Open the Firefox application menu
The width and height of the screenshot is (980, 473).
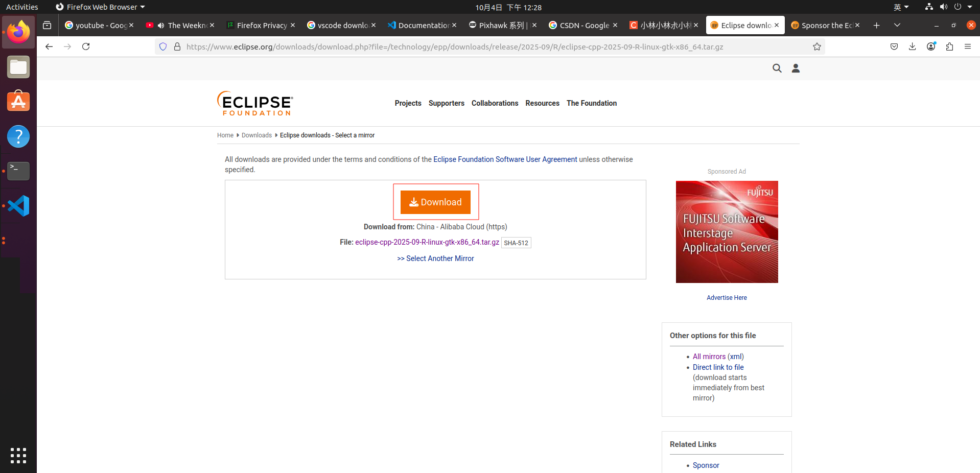(x=968, y=46)
